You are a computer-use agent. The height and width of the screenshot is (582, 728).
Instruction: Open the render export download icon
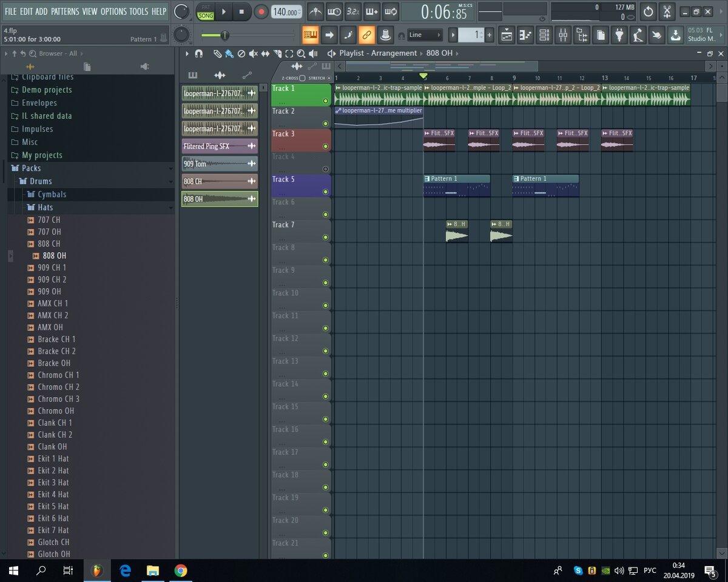click(x=675, y=35)
